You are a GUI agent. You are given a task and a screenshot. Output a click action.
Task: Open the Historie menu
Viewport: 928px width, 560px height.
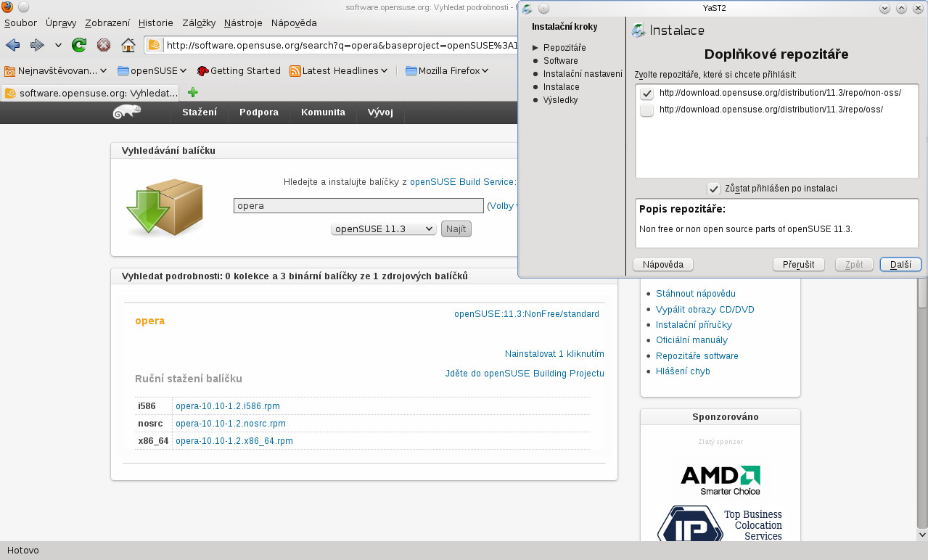click(156, 22)
